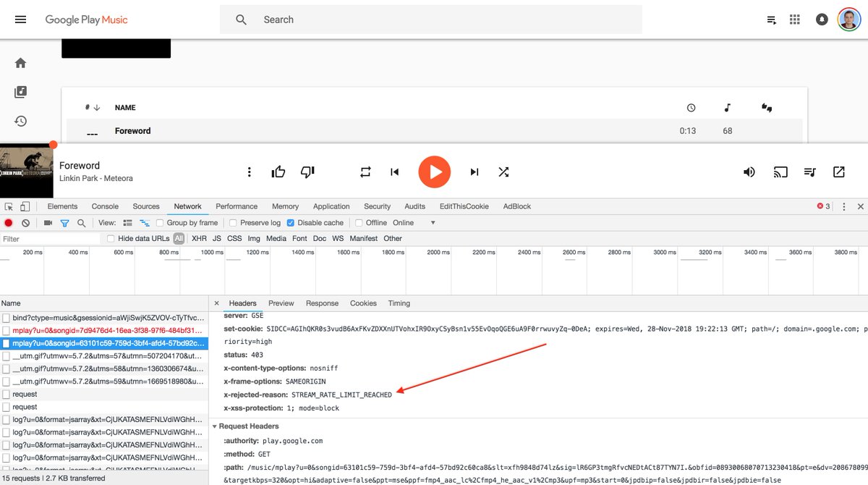Filter requests by JS type
The image size is (868, 485).
click(217, 238)
